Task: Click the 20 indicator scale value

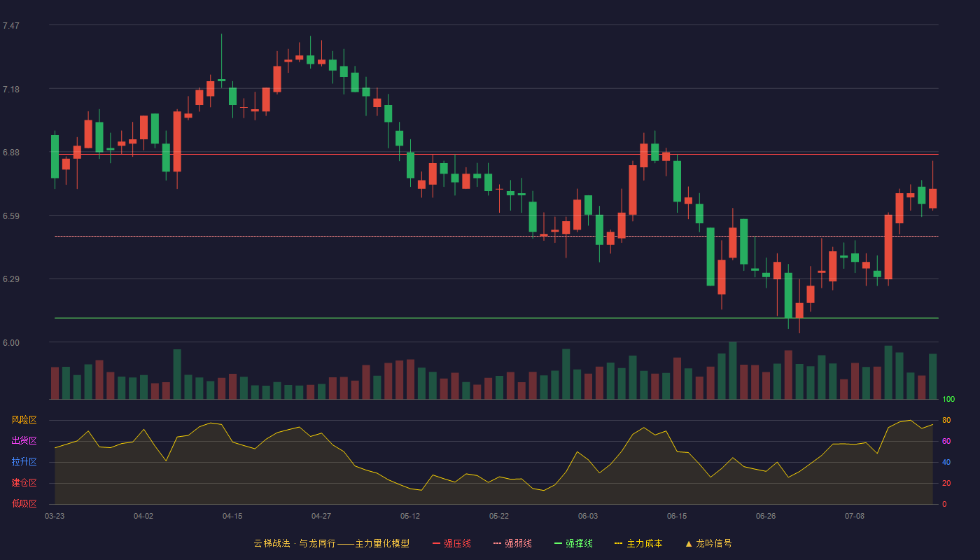Action: 946,483
